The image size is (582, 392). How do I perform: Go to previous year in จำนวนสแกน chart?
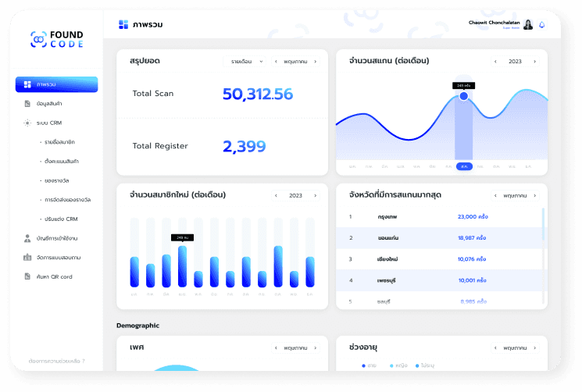(495, 62)
